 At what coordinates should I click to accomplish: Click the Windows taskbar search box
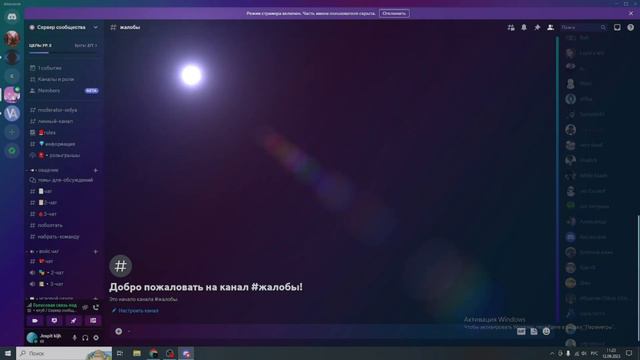64,353
